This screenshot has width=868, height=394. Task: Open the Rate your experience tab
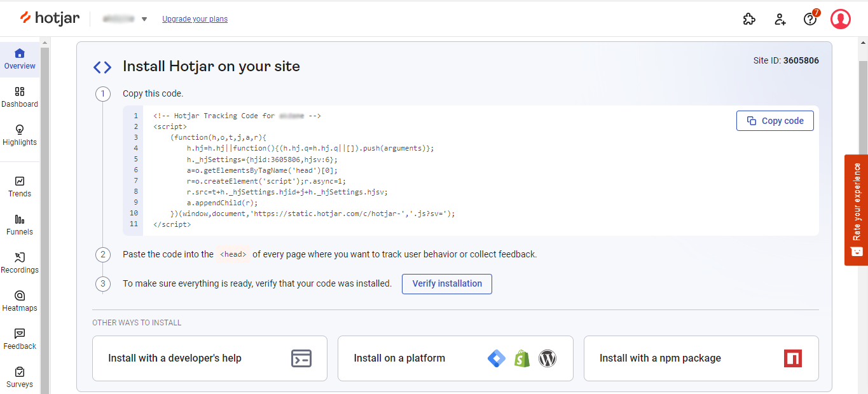click(856, 210)
